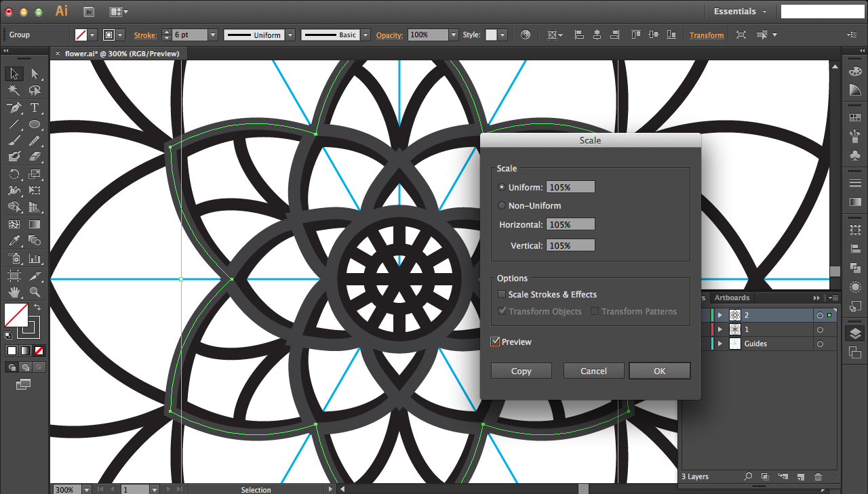Open the Uniform width profile dropdown
Image resolution: width=868 pixels, height=494 pixels.
pyautogui.click(x=290, y=35)
